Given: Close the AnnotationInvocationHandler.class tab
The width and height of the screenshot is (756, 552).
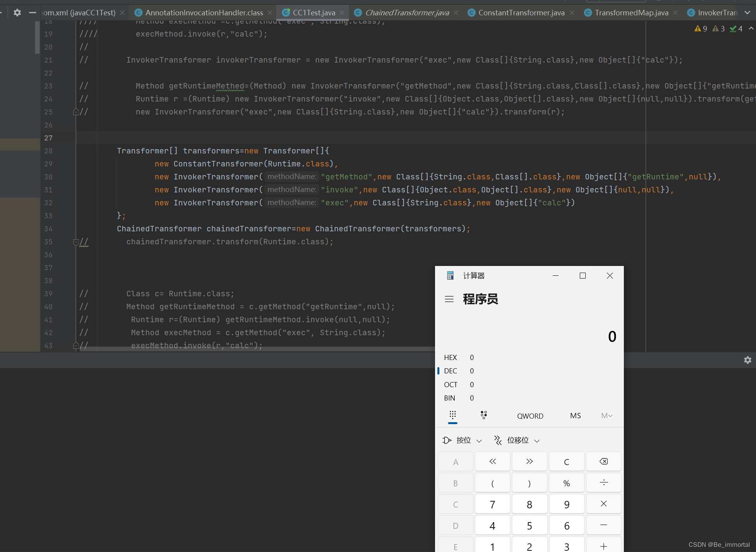Looking at the screenshot, I should point(270,13).
